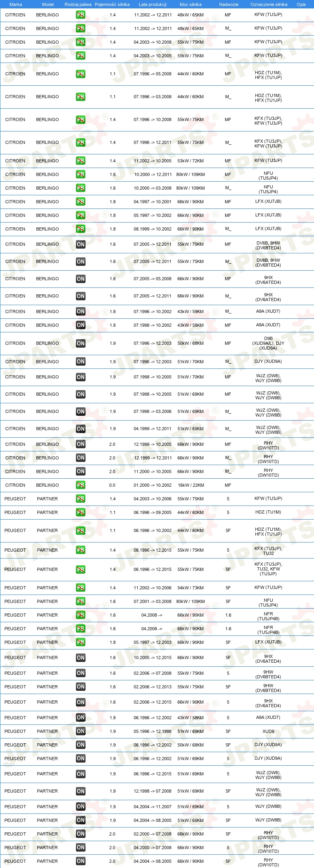Viewport: 314px width, 868px height.
Task: Select the 05.1996 -> 12.1998 production years cell
Action: pos(153,731)
